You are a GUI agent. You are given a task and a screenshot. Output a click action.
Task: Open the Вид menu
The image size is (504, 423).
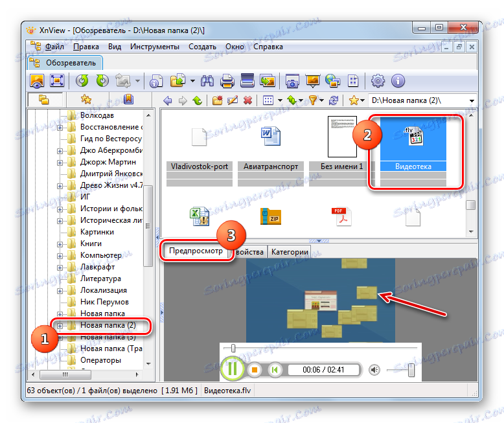115,47
